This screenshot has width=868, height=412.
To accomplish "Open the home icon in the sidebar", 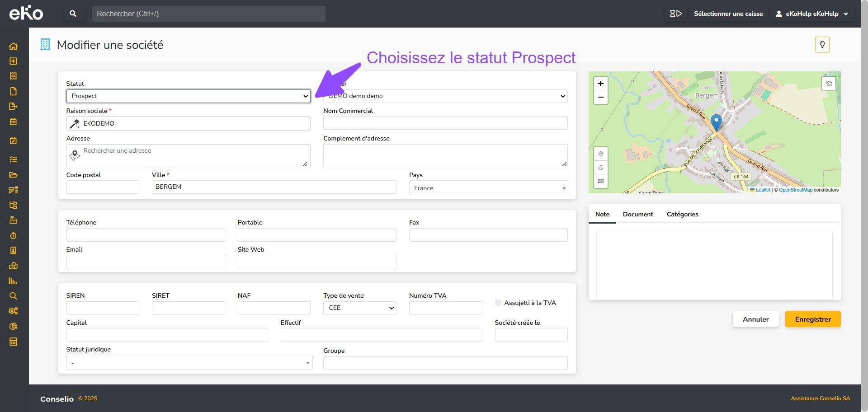I will (x=13, y=46).
